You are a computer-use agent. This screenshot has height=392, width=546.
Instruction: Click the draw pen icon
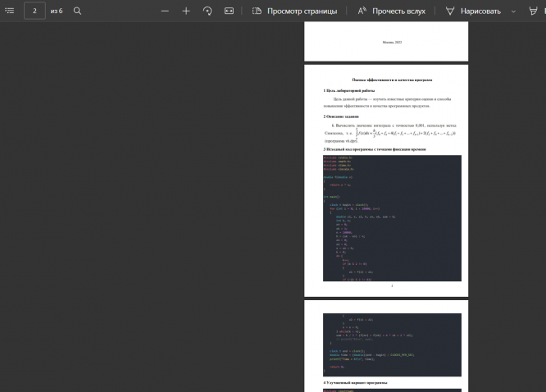click(x=451, y=11)
